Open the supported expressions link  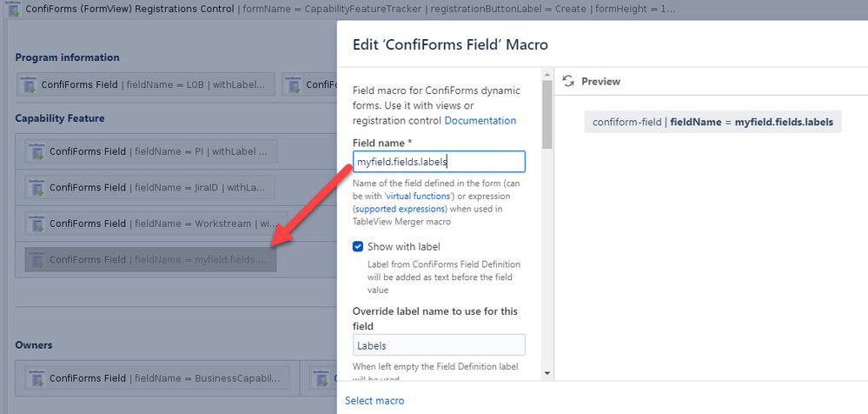pyautogui.click(x=401, y=209)
